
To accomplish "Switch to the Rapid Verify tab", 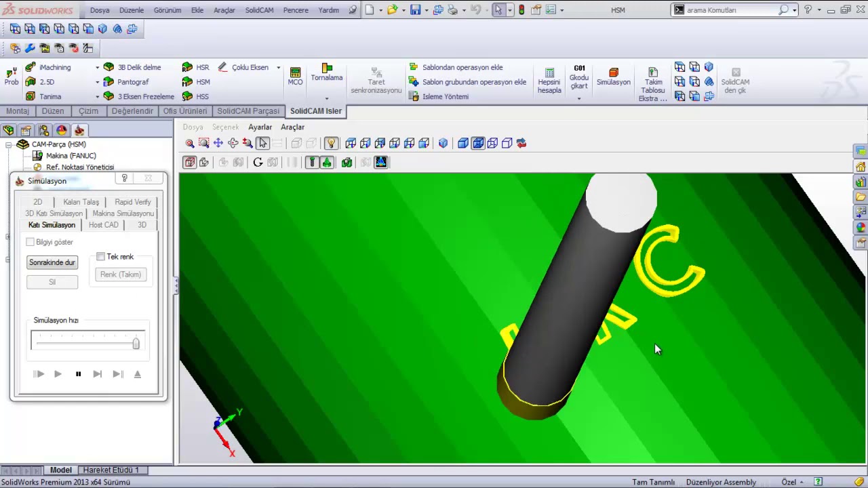I will [133, 201].
